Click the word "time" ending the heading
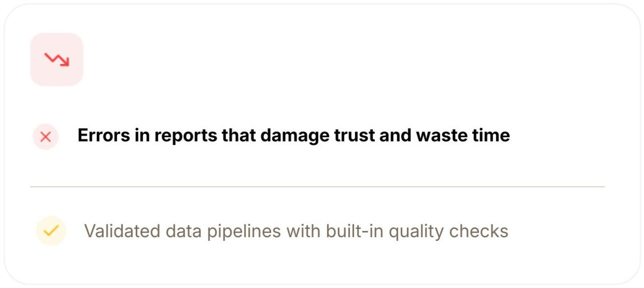Screen dimensions: 644x288 493,136
